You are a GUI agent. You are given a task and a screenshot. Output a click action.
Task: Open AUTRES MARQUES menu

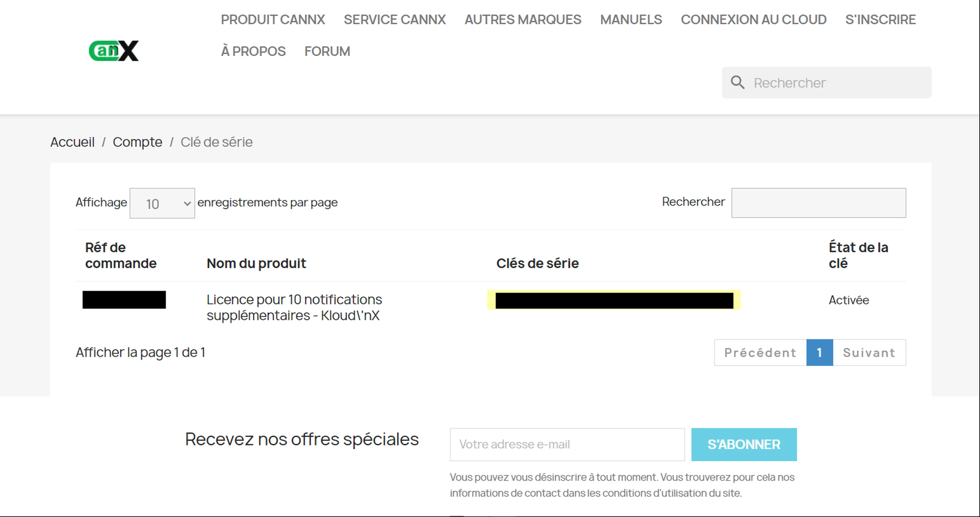coord(523,19)
